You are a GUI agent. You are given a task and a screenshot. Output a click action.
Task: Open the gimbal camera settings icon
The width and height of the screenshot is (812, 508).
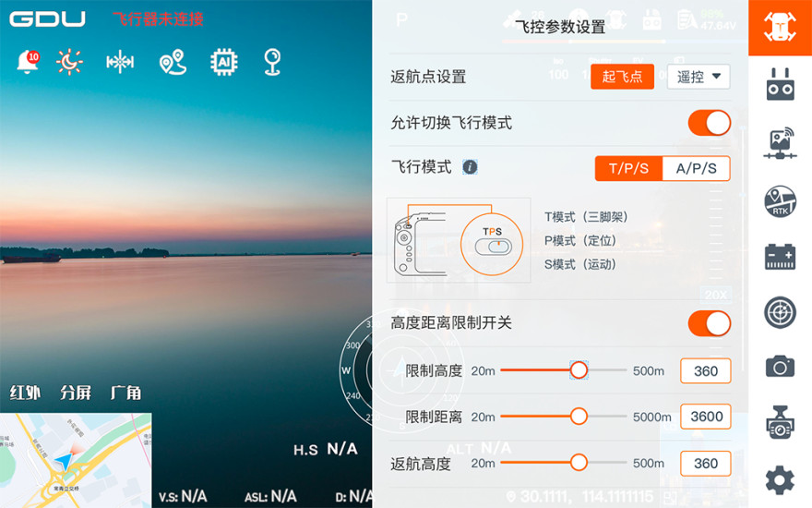point(780,422)
